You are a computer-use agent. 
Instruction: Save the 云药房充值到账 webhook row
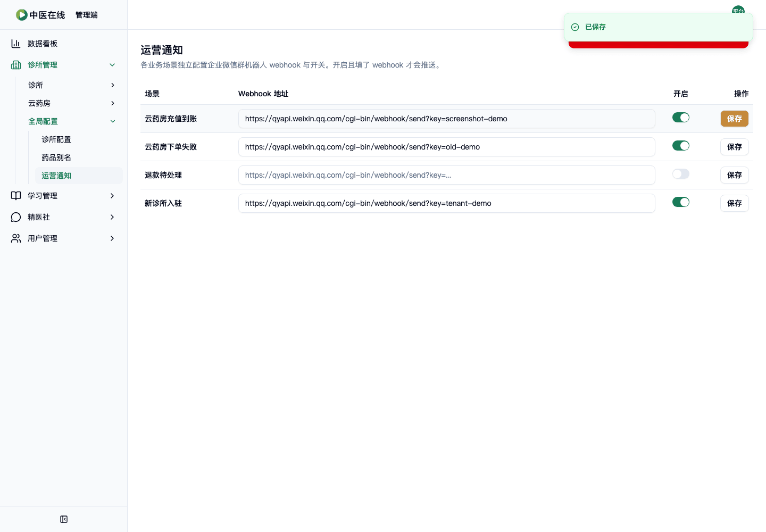[735, 119]
